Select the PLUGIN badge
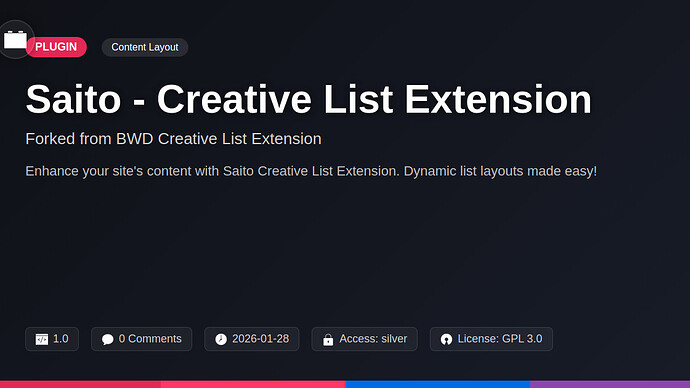This screenshot has width=690, height=388. pos(56,47)
